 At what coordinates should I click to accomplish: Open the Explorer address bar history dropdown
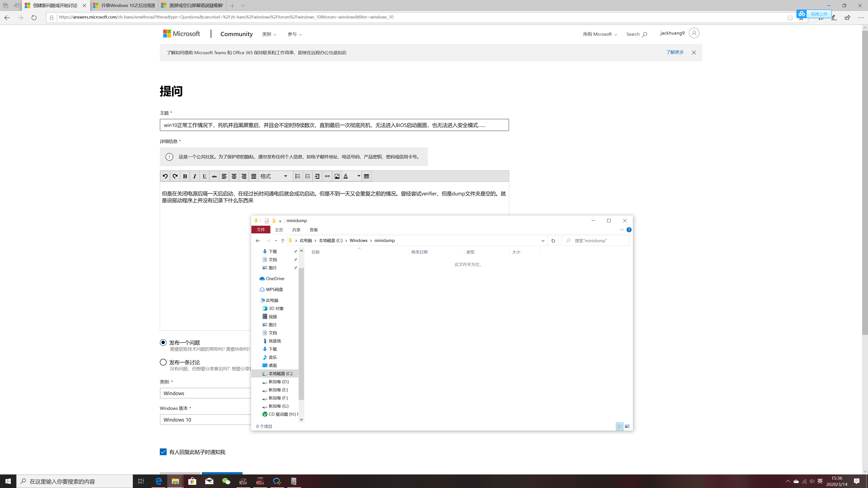click(x=543, y=240)
